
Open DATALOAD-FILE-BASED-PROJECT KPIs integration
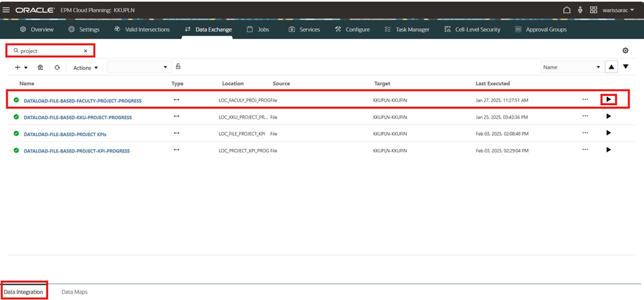pyautogui.click(x=65, y=134)
